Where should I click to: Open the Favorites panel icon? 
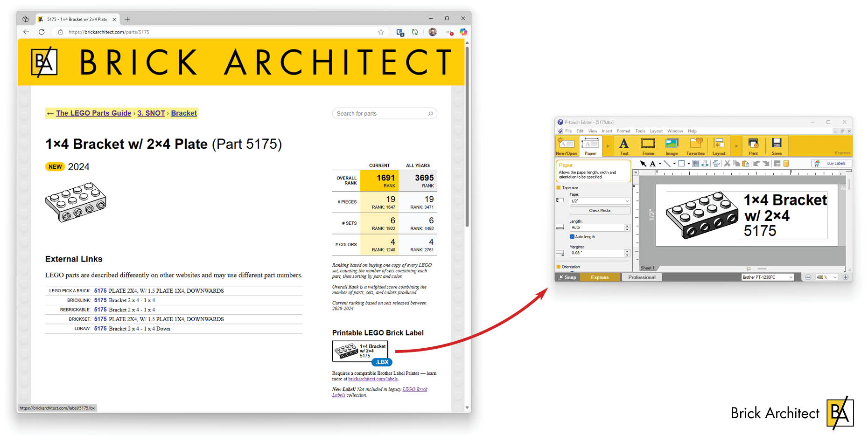tap(696, 145)
